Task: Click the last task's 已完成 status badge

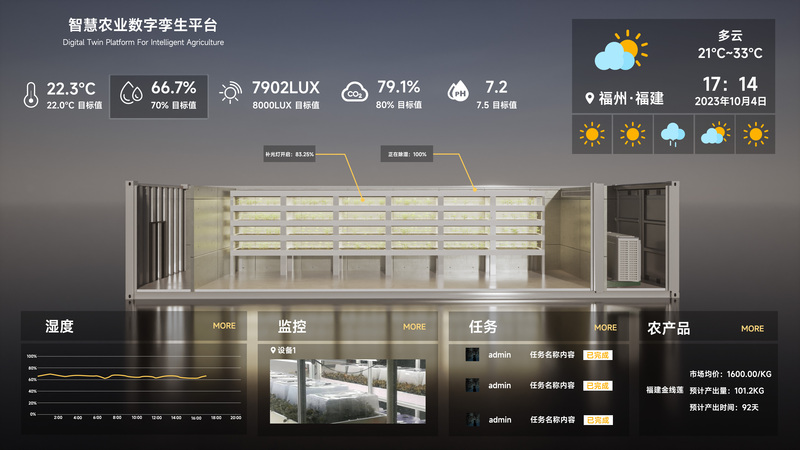Action: tap(597, 418)
